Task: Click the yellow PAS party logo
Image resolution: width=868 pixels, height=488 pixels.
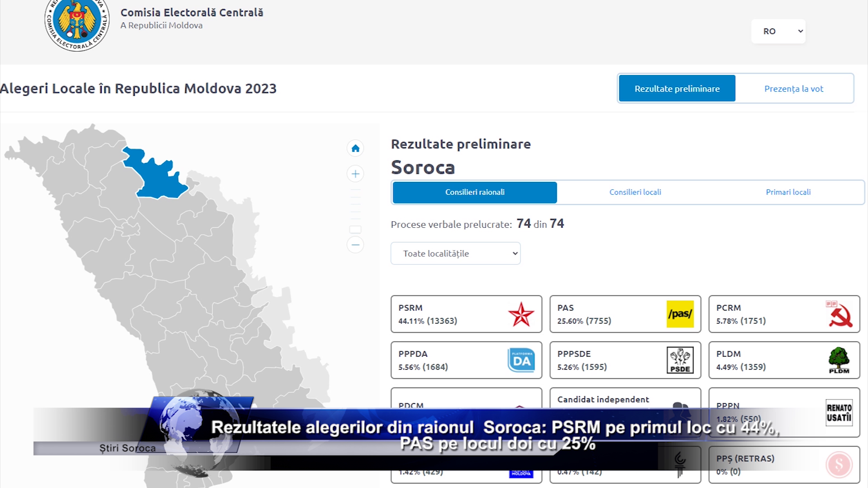Action: (x=680, y=314)
